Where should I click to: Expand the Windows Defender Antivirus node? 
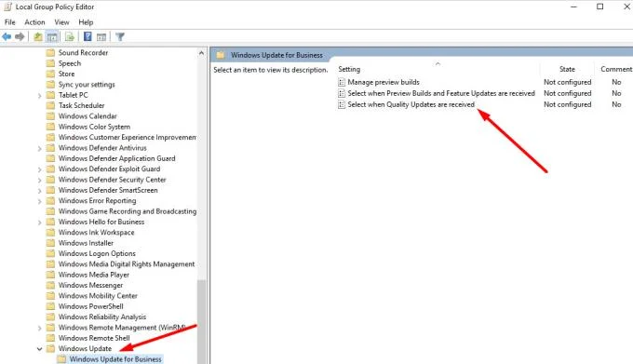pyautogui.click(x=39, y=149)
